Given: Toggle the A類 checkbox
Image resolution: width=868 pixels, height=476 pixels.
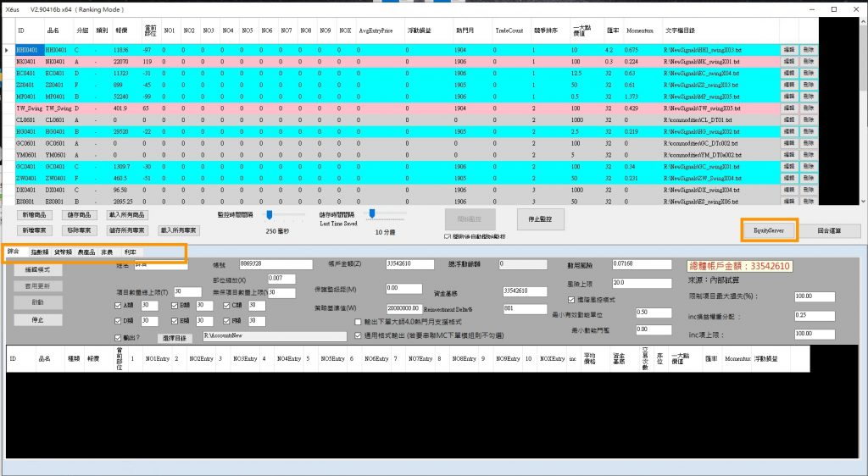Looking at the screenshot, I should point(118,306).
